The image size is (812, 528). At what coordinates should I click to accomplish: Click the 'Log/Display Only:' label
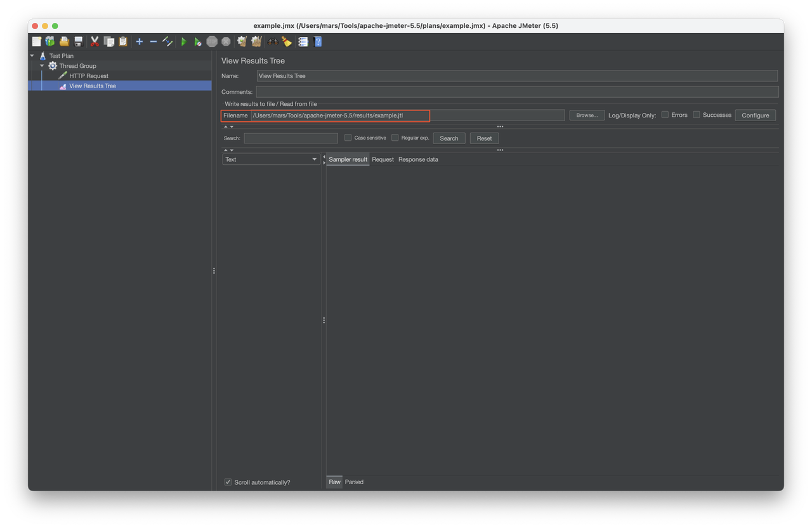tap(632, 115)
